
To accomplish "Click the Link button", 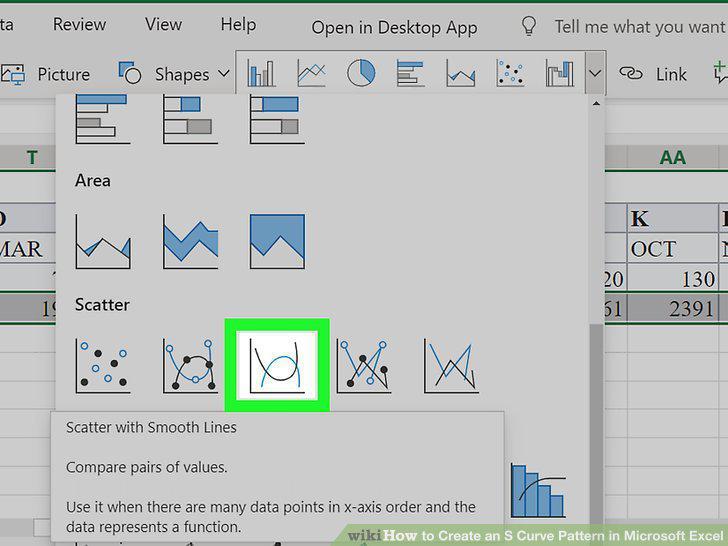I will pyautogui.click(x=653, y=74).
